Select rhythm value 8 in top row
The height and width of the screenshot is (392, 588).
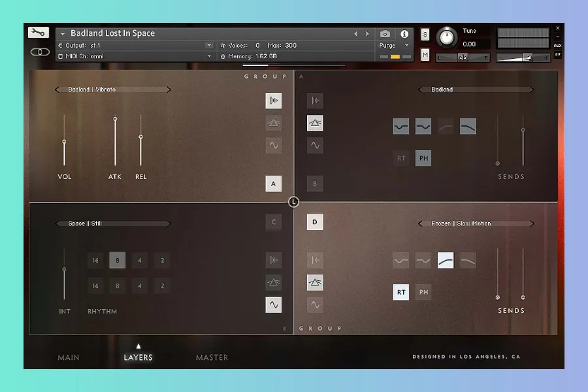118,261
